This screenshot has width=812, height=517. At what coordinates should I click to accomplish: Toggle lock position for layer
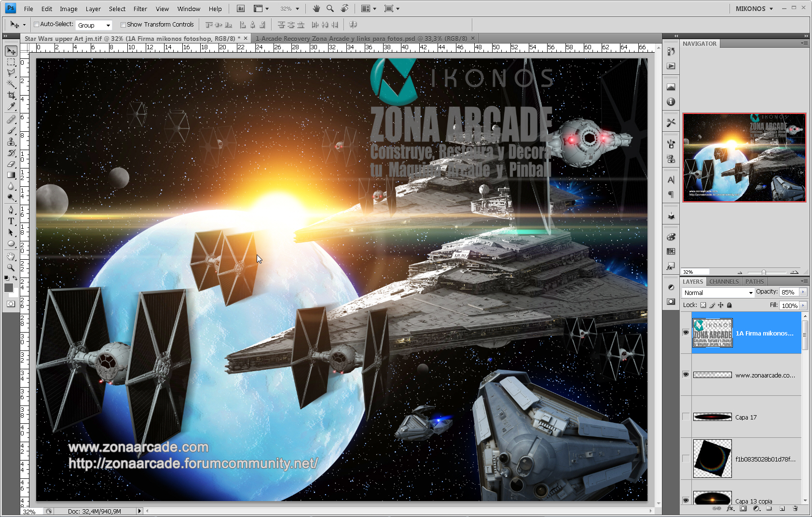click(x=721, y=305)
